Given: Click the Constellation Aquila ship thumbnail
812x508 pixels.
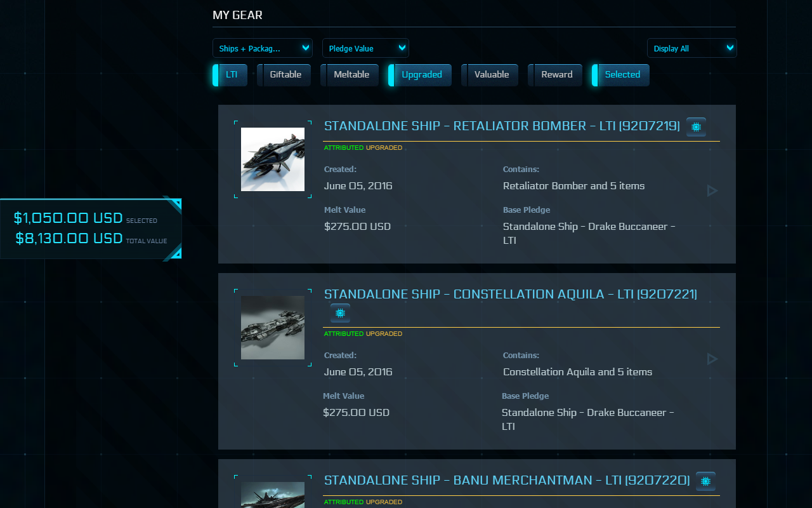Looking at the screenshot, I should [x=273, y=327].
